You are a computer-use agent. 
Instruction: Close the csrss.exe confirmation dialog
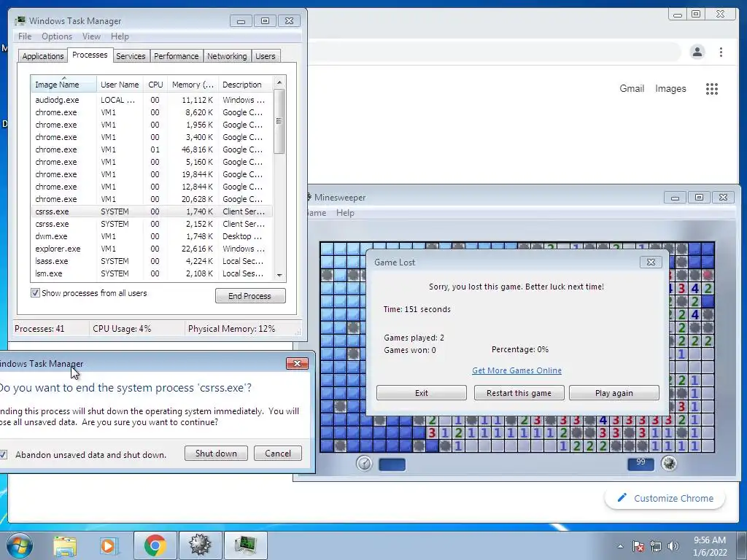point(297,363)
